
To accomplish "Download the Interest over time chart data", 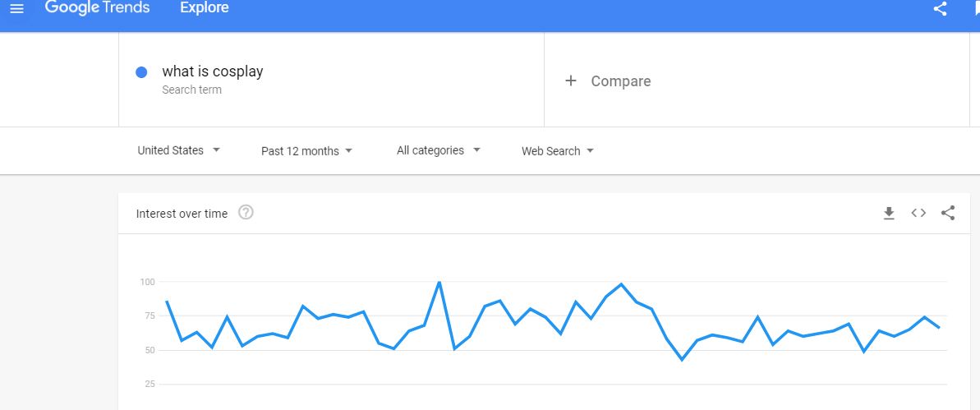I will click(889, 213).
